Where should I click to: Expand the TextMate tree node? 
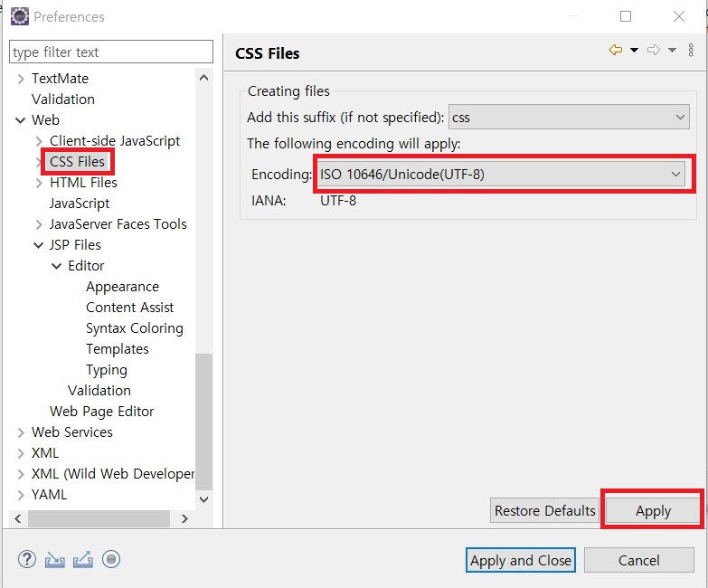coord(20,79)
